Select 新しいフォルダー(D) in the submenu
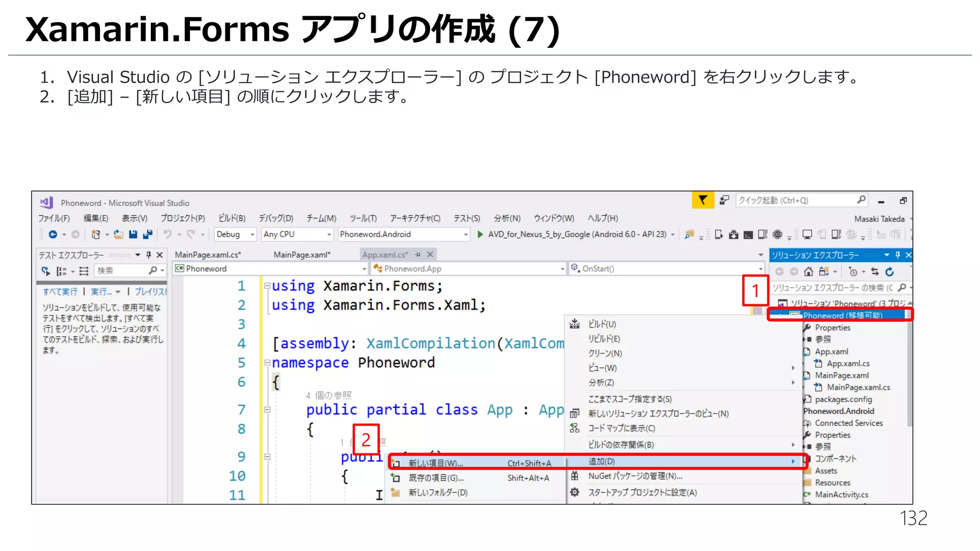This screenshot has height=551, width=980. tap(476, 493)
